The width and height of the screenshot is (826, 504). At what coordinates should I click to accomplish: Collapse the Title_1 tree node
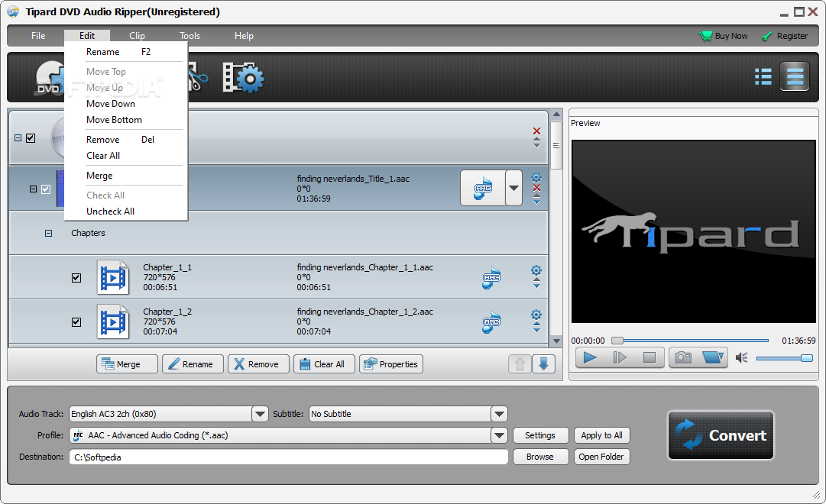click(x=33, y=189)
